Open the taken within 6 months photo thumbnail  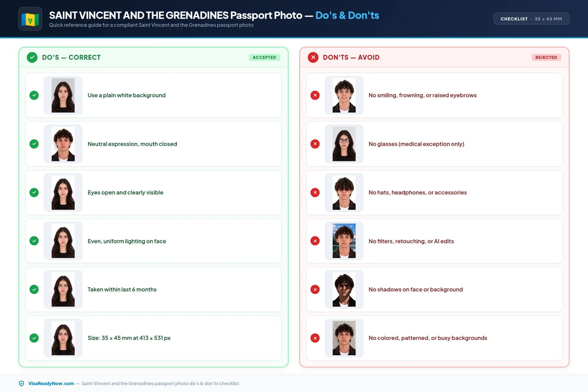(63, 289)
